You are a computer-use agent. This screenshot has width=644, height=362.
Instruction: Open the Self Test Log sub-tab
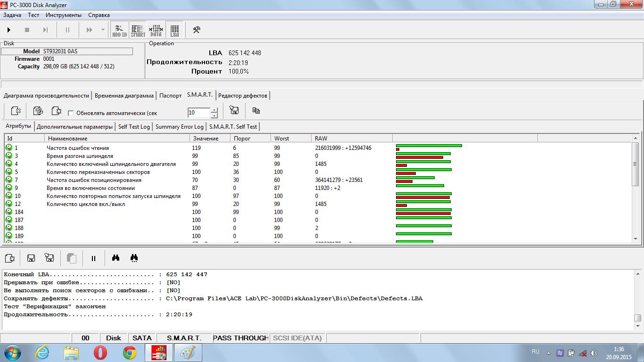click(134, 127)
